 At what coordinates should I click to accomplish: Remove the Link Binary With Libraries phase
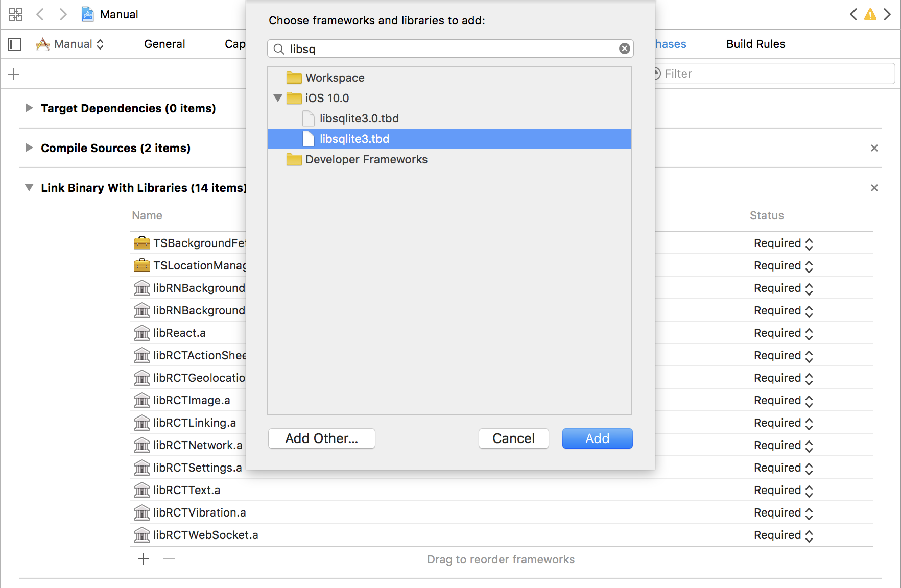point(874,188)
